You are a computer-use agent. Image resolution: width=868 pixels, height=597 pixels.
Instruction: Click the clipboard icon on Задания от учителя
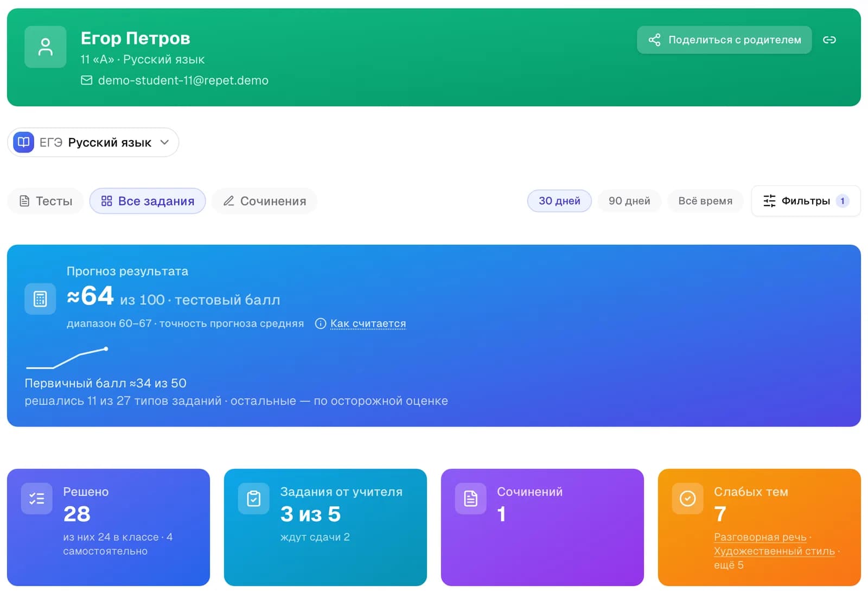(x=254, y=498)
